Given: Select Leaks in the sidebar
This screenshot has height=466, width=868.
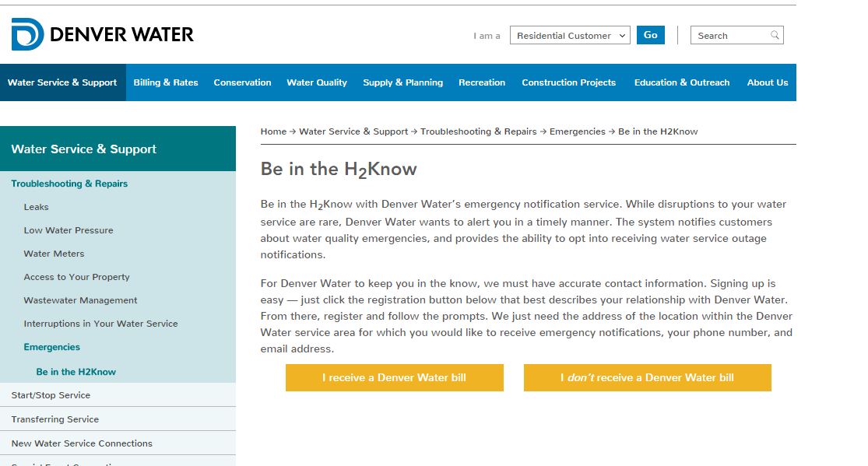Looking at the screenshot, I should coord(36,207).
